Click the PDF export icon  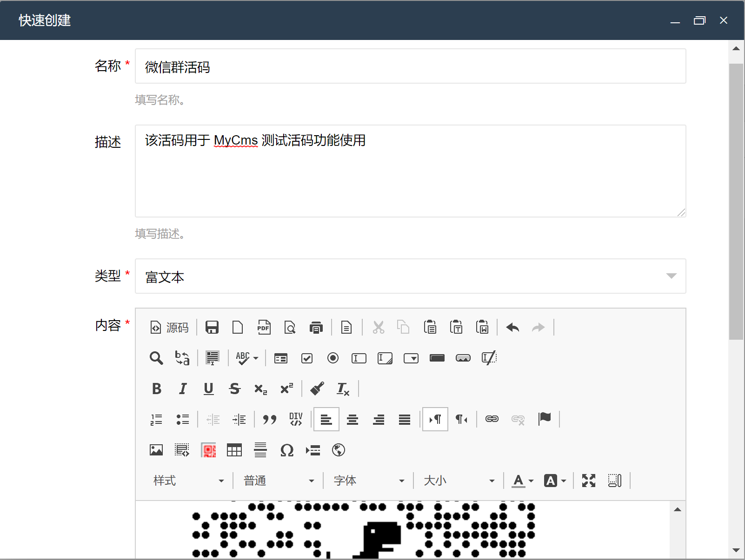click(x=264, y=328)
